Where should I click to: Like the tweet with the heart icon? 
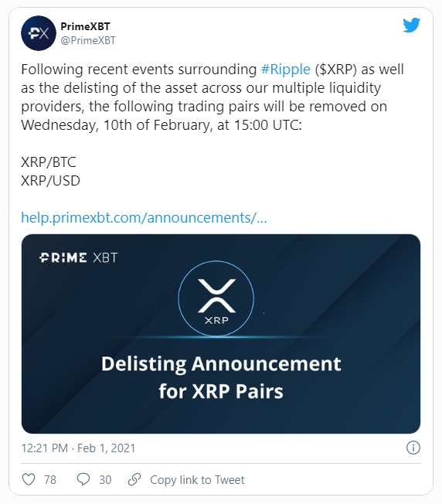[x=29, y=479]
